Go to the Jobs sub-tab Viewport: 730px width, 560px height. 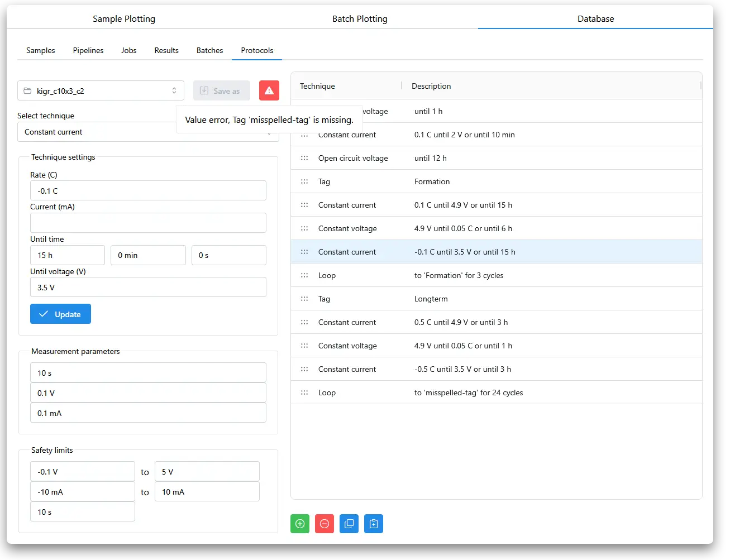click(x=129, y=50)
